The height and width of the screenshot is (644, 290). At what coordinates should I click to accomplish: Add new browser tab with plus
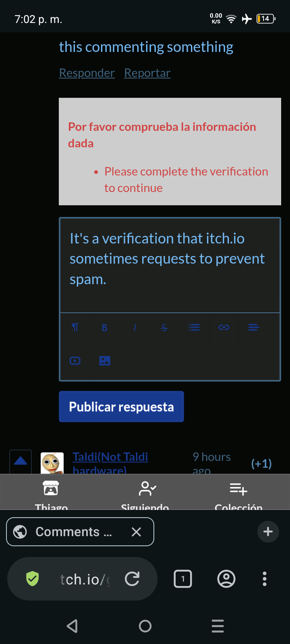[x=268, y=532]
